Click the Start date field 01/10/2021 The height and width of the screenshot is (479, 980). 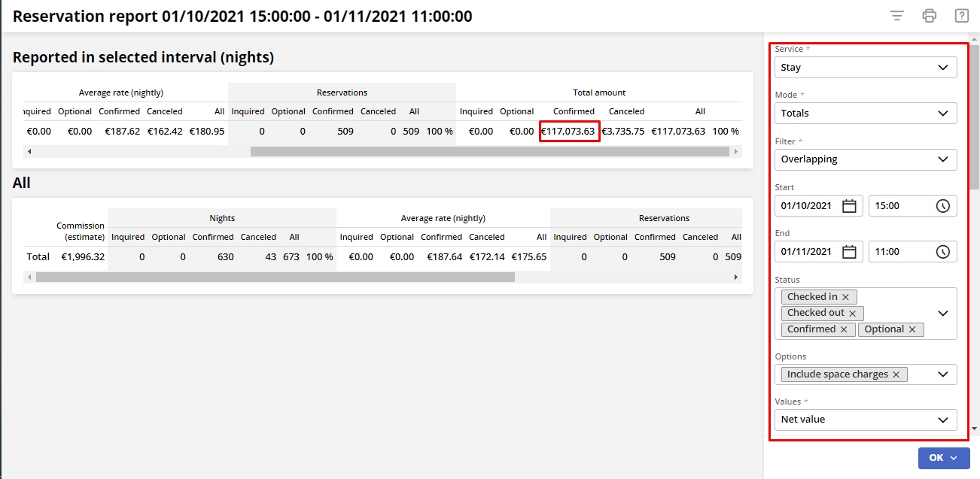(x=806, y=206)
